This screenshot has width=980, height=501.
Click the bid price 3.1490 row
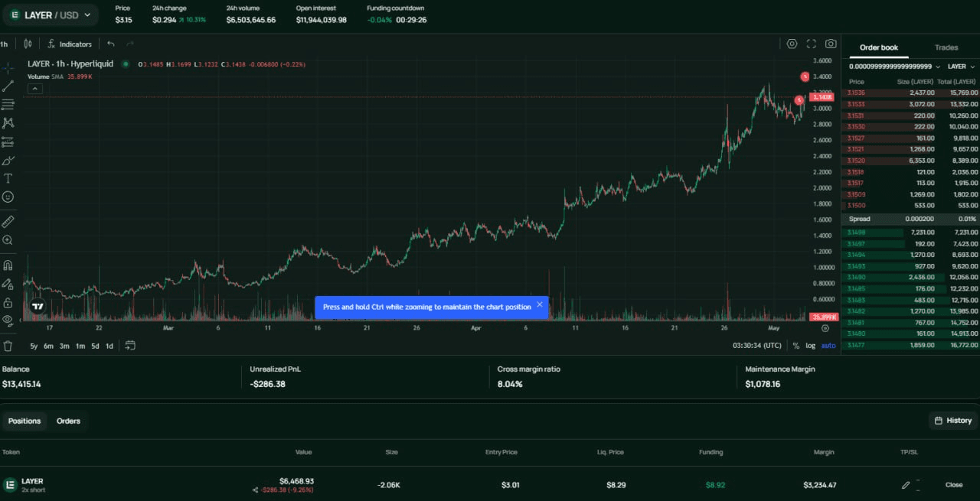pos(910,277)
